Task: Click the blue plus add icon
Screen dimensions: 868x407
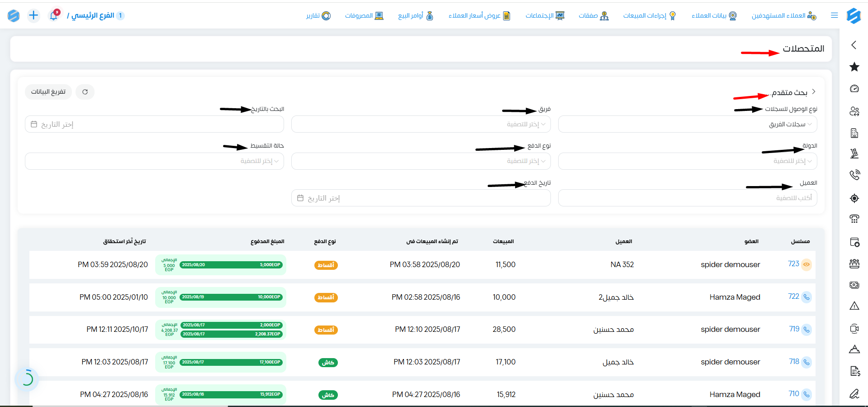Action: [x=33, y=15]
